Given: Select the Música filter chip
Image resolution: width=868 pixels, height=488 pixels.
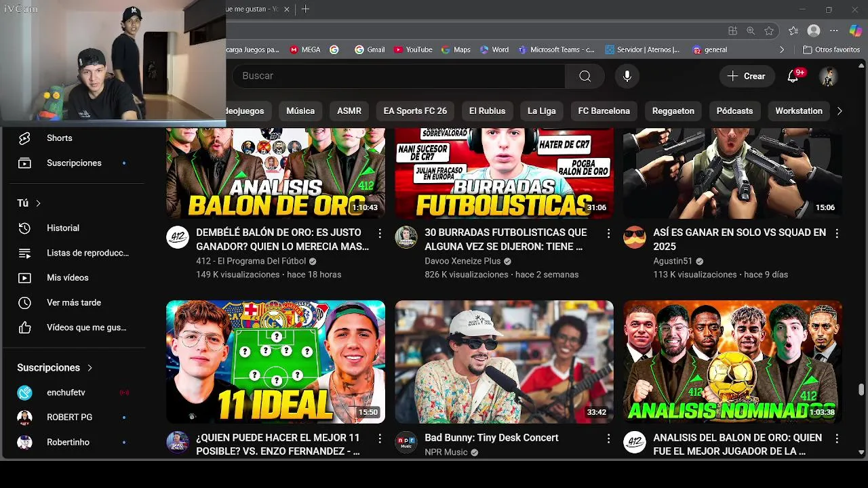Looking at the screenshot, I should 300,111.
